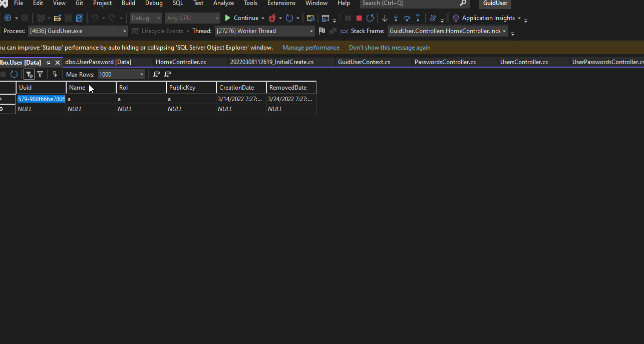Expand the Continue button dropdown arrow

coord(263,19)
